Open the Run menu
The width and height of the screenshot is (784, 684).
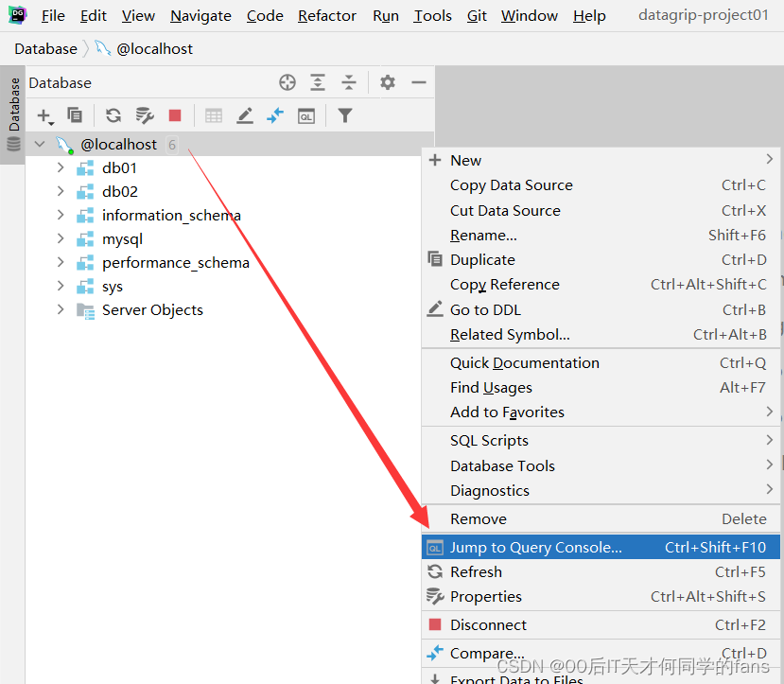(x=386, y=16)
